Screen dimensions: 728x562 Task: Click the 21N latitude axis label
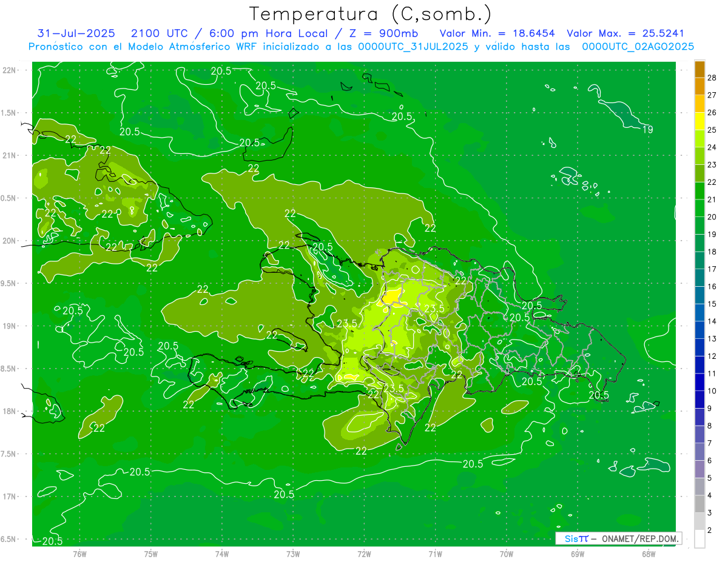click(x=9, y=155)
